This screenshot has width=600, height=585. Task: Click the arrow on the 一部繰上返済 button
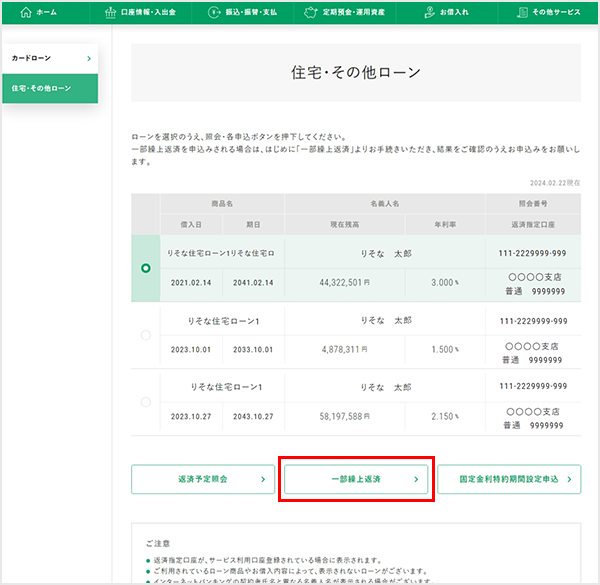point(416,479)
